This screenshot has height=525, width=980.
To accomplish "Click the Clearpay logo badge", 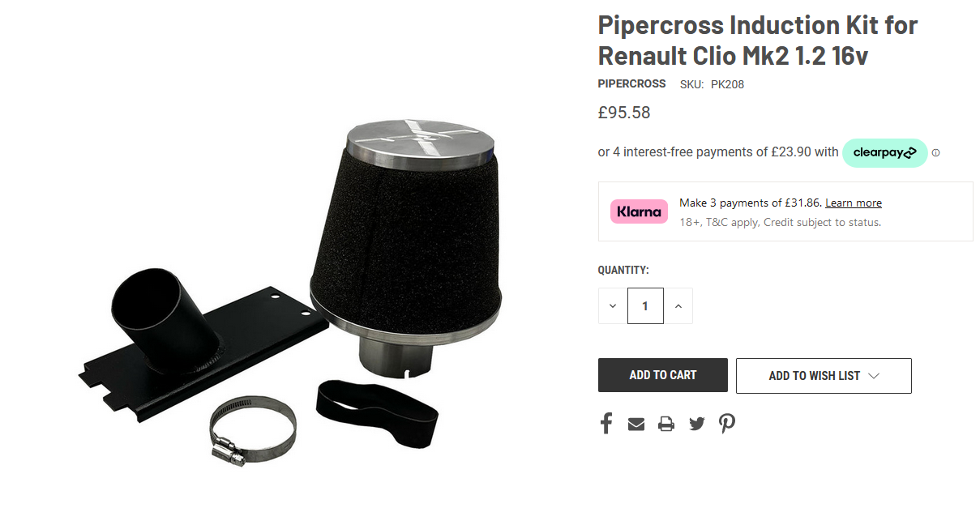I will coord(885,152).
